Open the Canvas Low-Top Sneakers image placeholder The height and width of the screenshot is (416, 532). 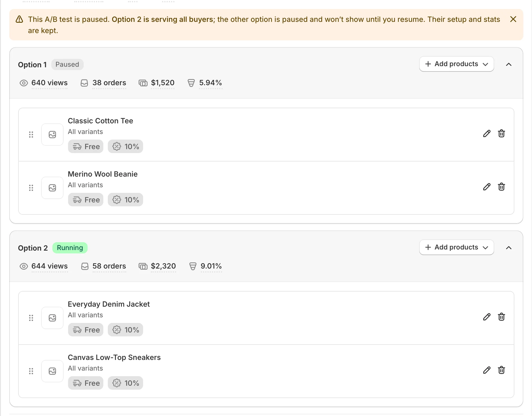(x=52, y=371)
